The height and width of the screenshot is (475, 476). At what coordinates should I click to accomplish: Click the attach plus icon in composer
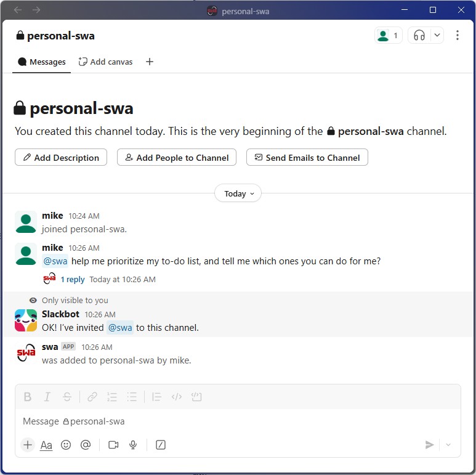point(28,445)
